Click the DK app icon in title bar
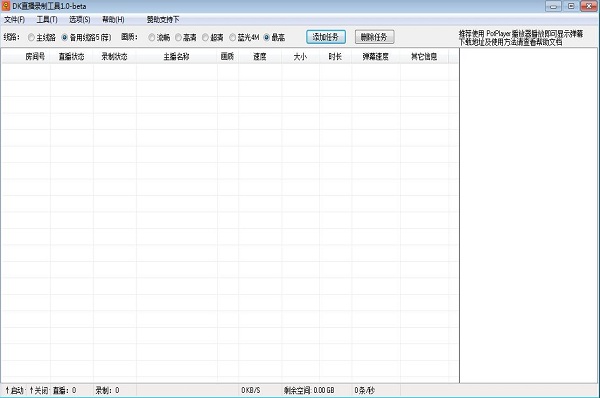 point(6,6)
